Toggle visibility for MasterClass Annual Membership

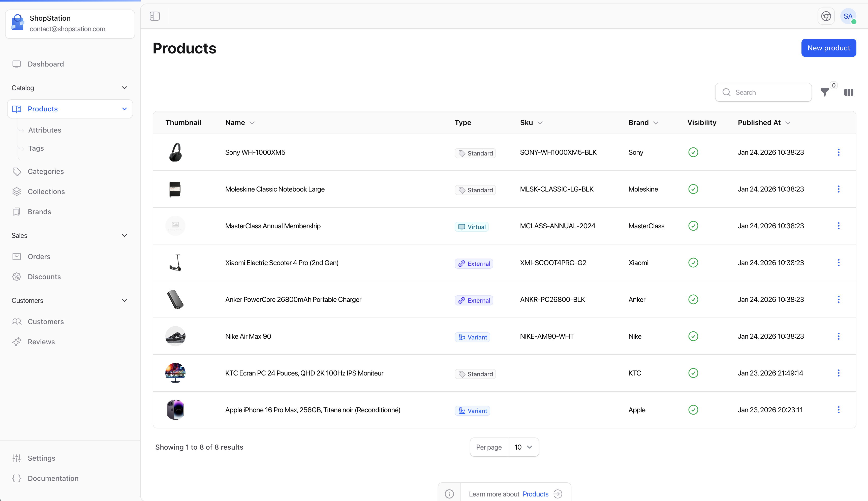point(693,226)
